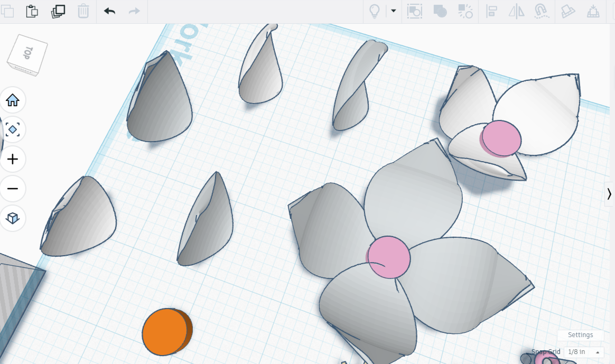
Task: Click the Workplane tool icon
Action: point(567,11)
